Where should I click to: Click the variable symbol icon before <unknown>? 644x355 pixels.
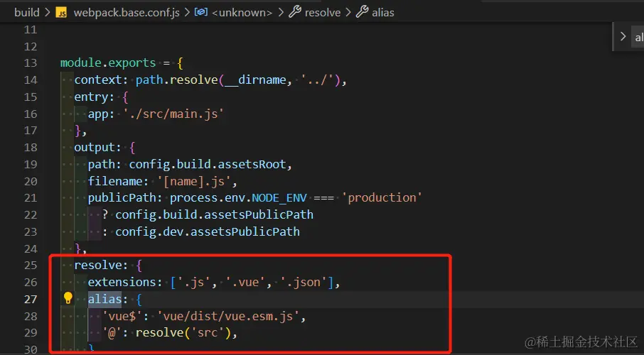201,12
